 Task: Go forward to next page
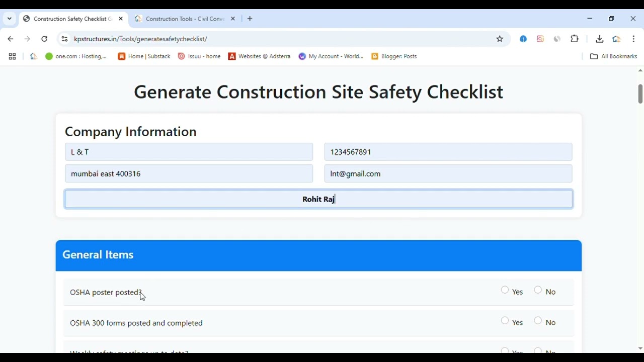pos(28,39)
